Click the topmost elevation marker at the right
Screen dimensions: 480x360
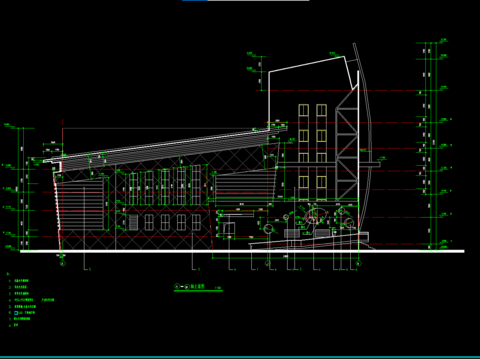(443, 40)
